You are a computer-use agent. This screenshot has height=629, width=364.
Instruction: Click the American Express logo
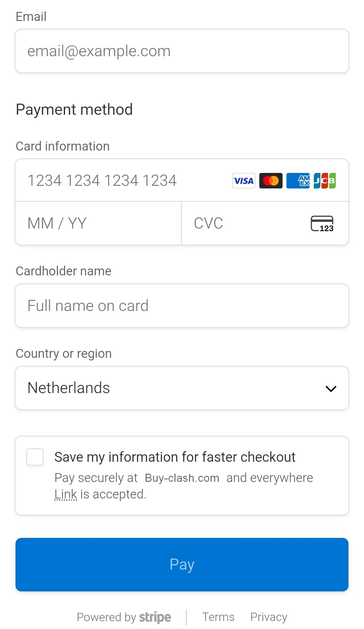pos(298,181)
